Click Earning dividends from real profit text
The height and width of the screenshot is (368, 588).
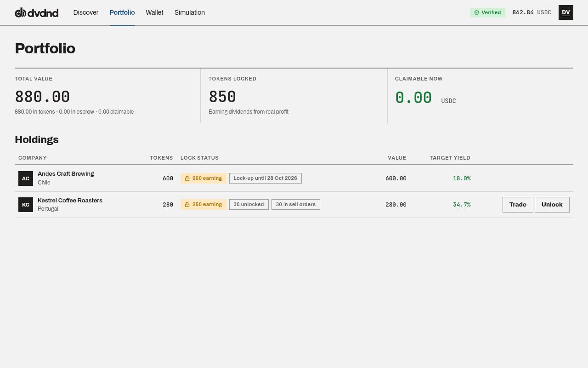coord(249,112)
